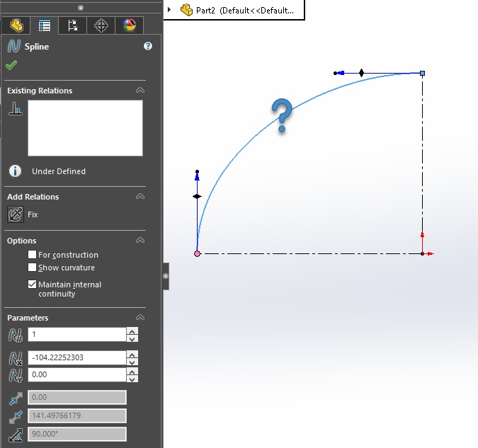This screenshot has width=478, height=448.
Task: Select the square spline endpoint at top right
Action: point(422,73)
